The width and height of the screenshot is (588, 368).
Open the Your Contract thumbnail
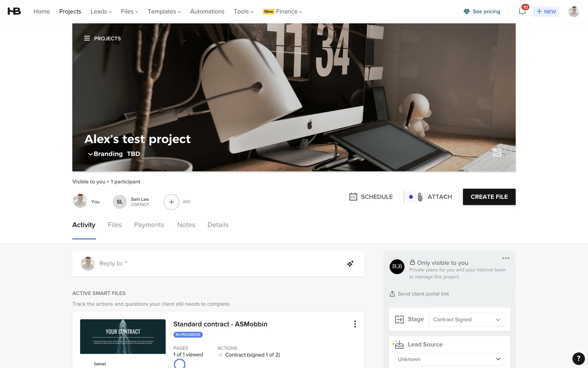click(x=123, y=336)
